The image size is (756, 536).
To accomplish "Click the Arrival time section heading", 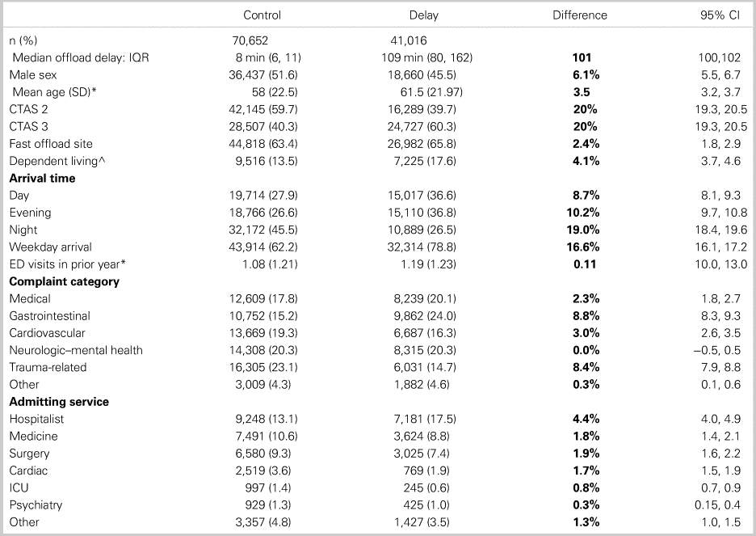I will [42, 178].
